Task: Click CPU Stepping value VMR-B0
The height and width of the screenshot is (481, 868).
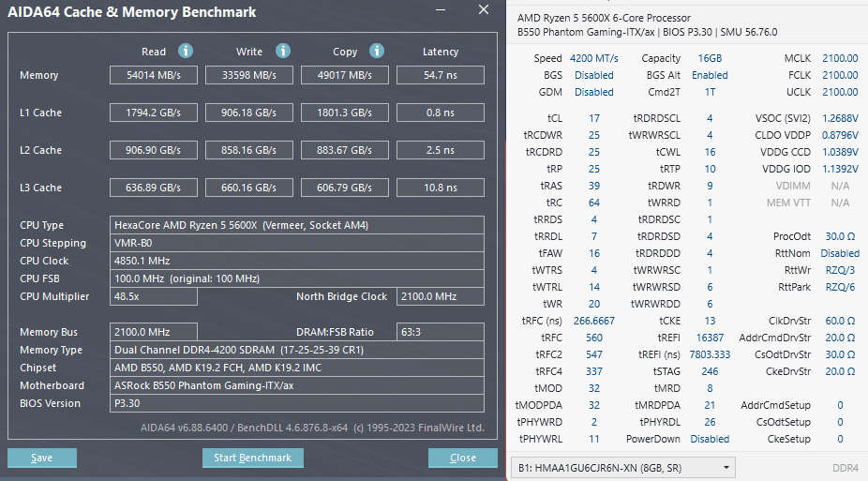Action: 297,243
